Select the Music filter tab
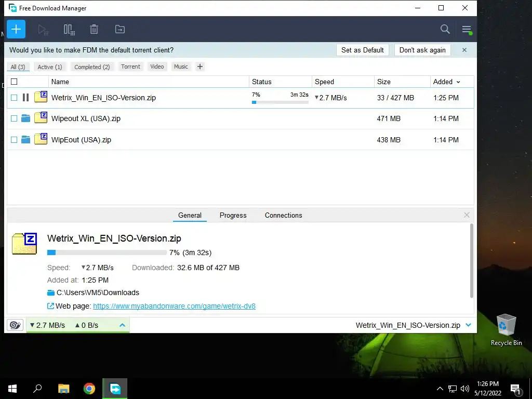This screenshot has height=399, width=532. click(181, 66)
